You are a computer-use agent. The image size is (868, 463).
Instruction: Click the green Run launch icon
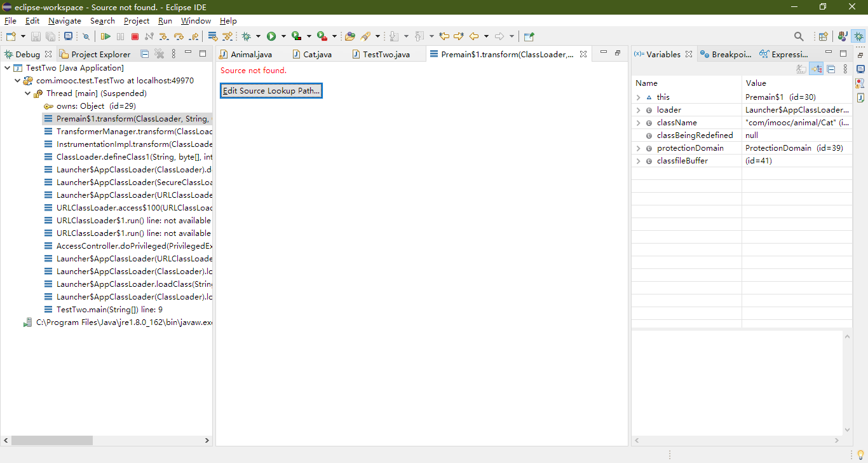coord(271,36)
